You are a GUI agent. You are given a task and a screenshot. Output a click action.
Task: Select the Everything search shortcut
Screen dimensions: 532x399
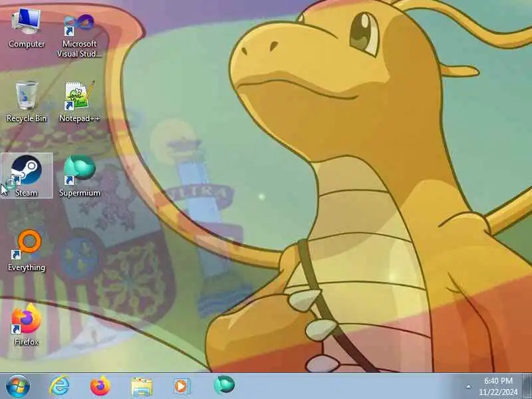click(27, 251)
